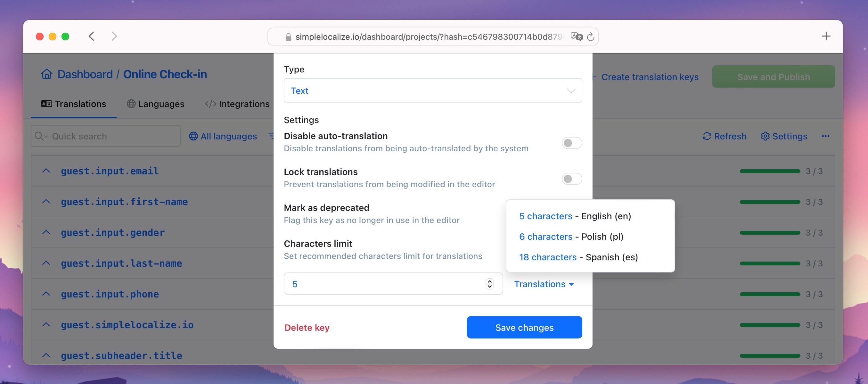Open the three-dots more options menu

click(x=825, y=136)
